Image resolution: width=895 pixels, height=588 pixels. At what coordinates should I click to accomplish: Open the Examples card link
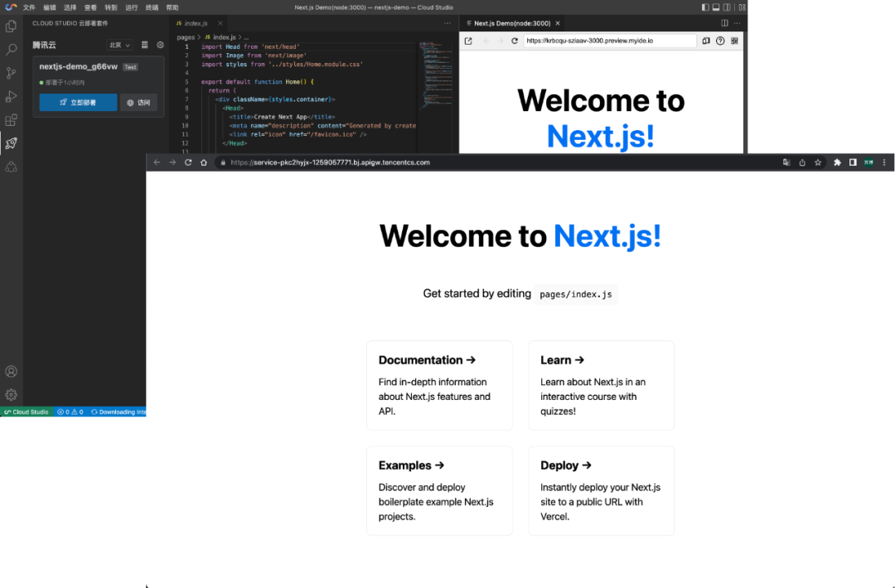point(439,491)
